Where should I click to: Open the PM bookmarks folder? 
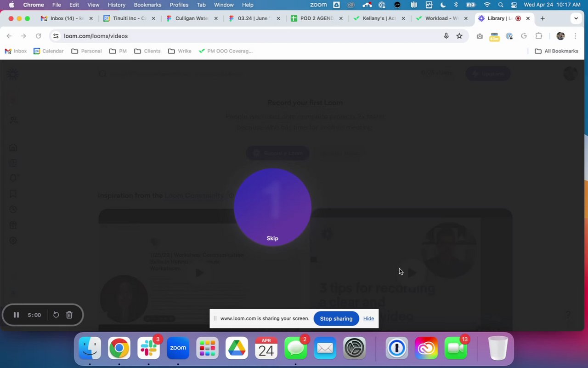click(118, 51)
